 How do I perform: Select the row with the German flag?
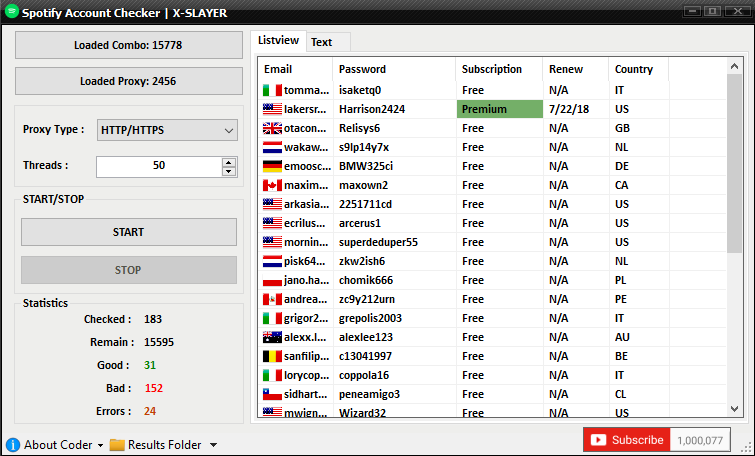[492, 166]
